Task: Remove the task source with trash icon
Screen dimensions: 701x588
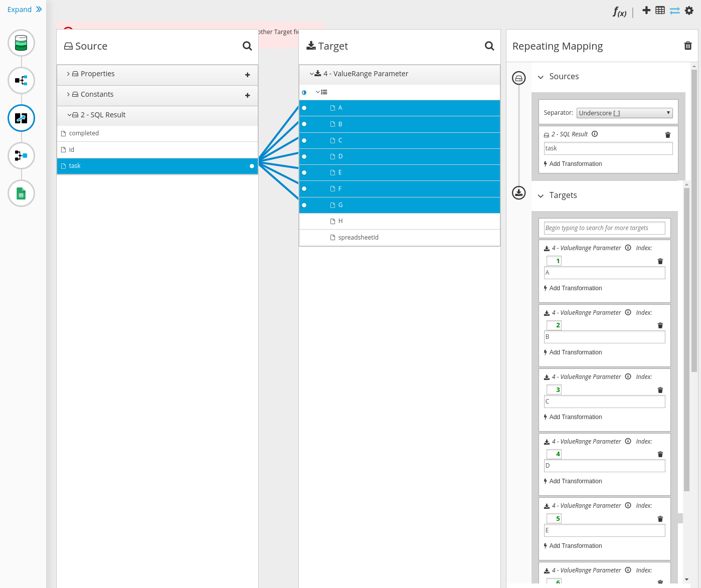Action: tap(667, 135)
